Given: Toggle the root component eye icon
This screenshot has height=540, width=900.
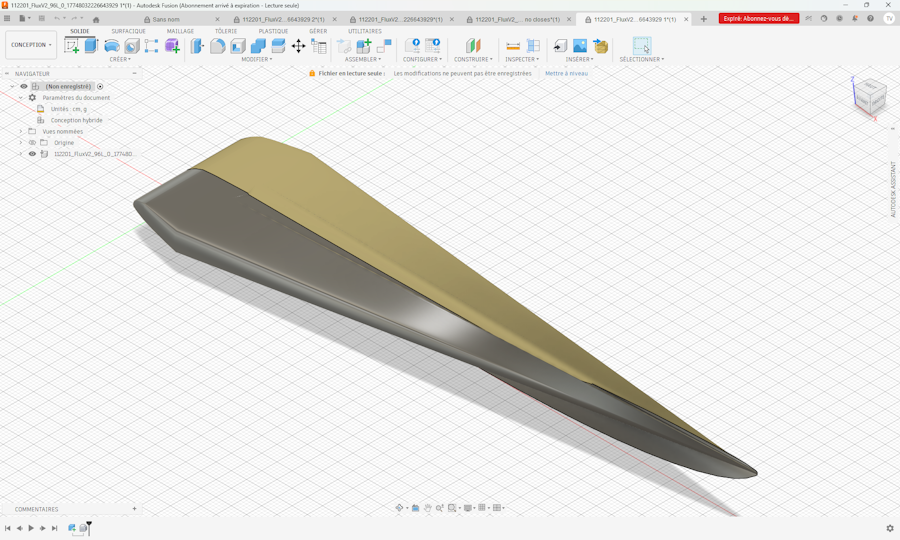Looking at the screenshot, I should (x=24, y=87).
